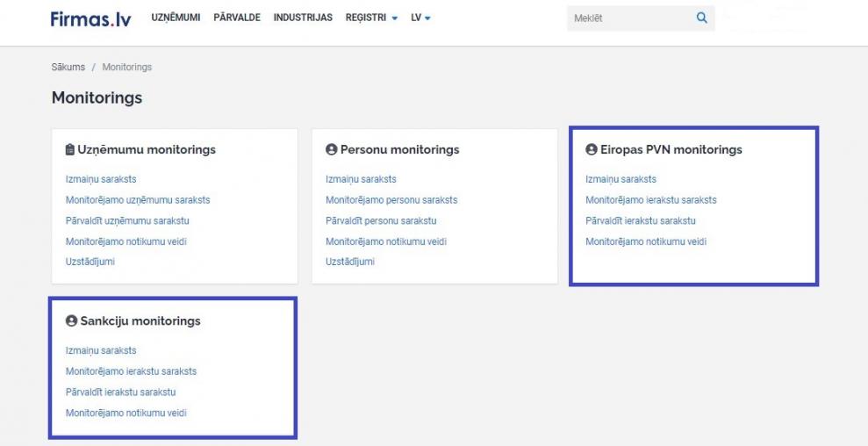Image resolution: width=868 pixels, height=446 pixels.
Task: Open Monitorējamo notikumu veidi under Sankciju monitorings
Action: [126, 413]
